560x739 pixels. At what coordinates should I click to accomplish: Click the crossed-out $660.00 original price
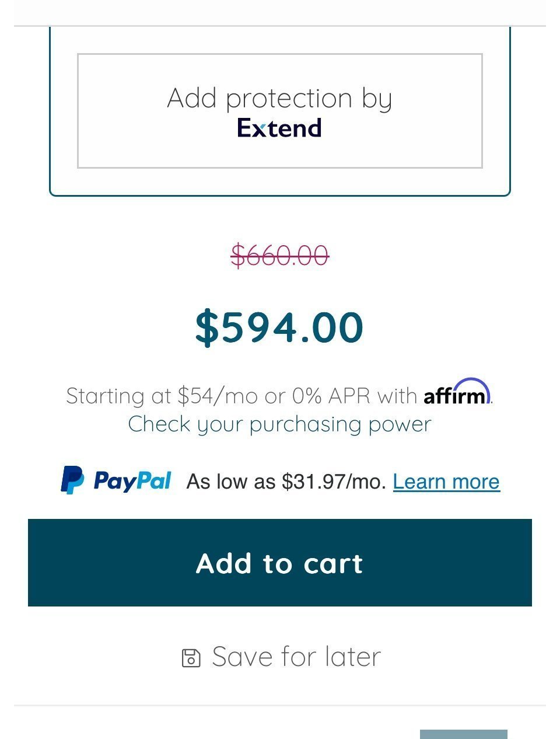click(x=280, y=255)
